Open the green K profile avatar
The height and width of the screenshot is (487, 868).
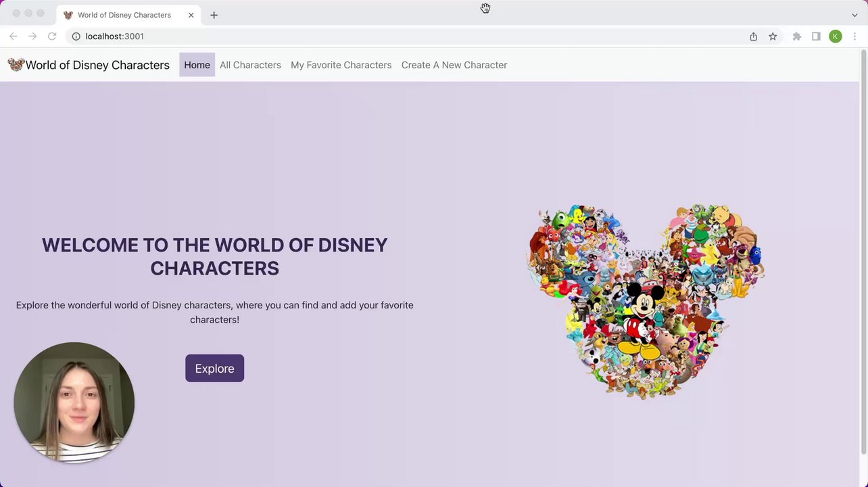tap(836, 37)
